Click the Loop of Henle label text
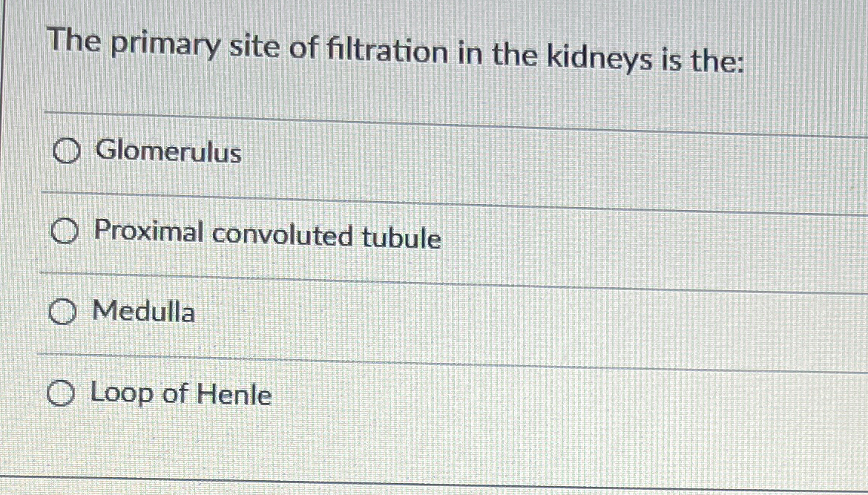This screenshot has height=495, width=868. (180, 394)
